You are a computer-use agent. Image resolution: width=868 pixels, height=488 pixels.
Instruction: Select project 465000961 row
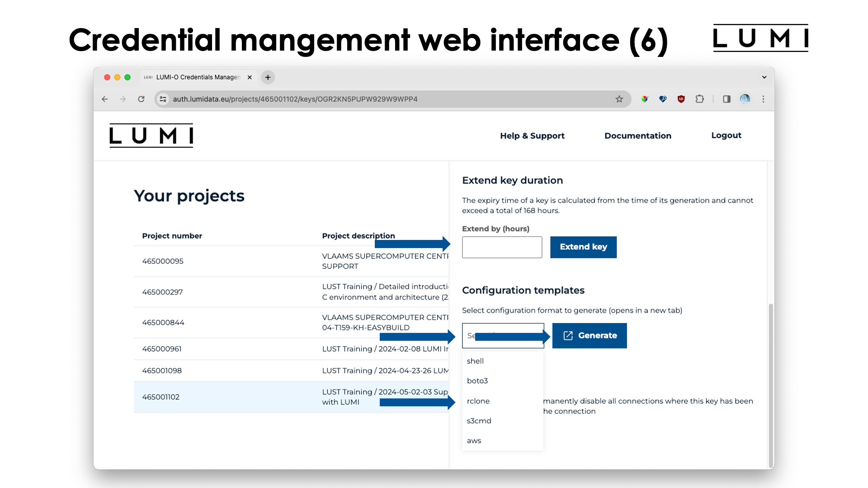[291, 349]
